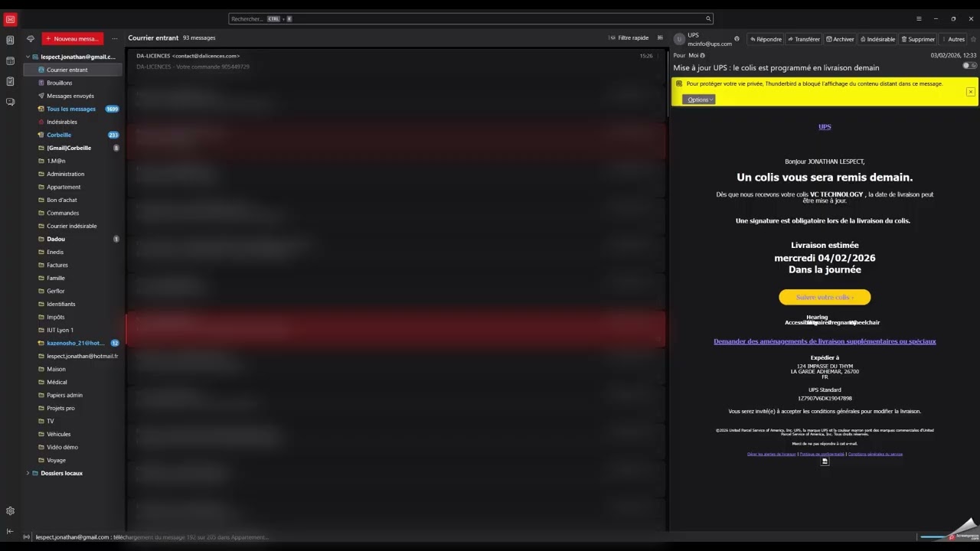This screenshot has height=551, width=980.
Task: Open the Brouillons folder
Action: pos(73,83)
